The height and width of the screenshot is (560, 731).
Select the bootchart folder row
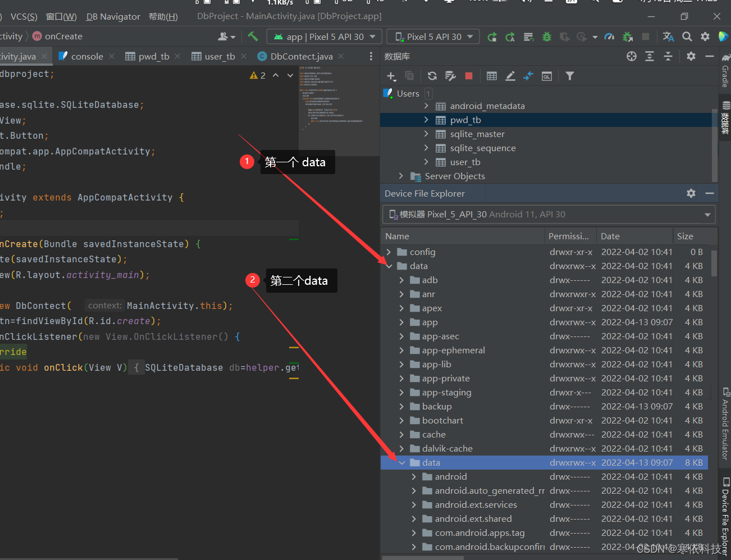click(544, 420)
